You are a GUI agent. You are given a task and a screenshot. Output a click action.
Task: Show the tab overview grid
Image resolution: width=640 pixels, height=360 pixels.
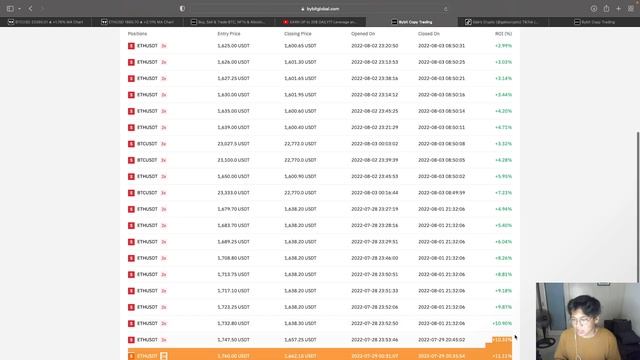[x=631, y=9]
